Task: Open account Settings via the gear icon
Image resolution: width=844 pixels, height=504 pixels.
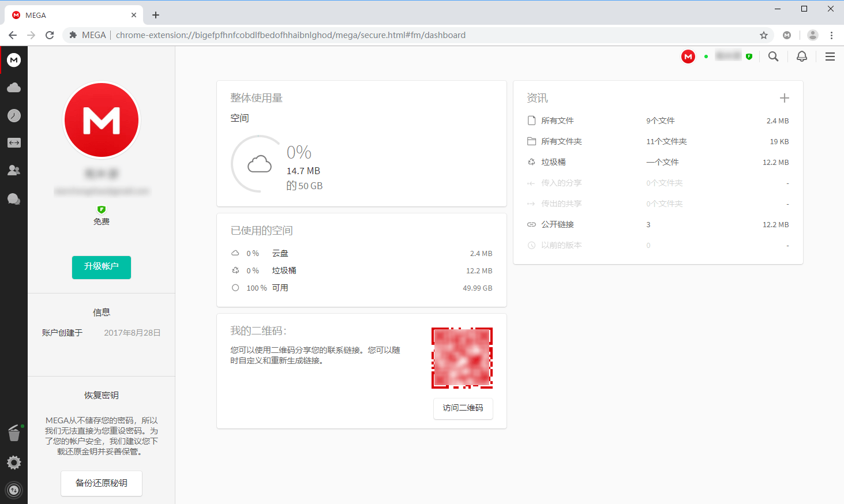Action: (13, 462)
